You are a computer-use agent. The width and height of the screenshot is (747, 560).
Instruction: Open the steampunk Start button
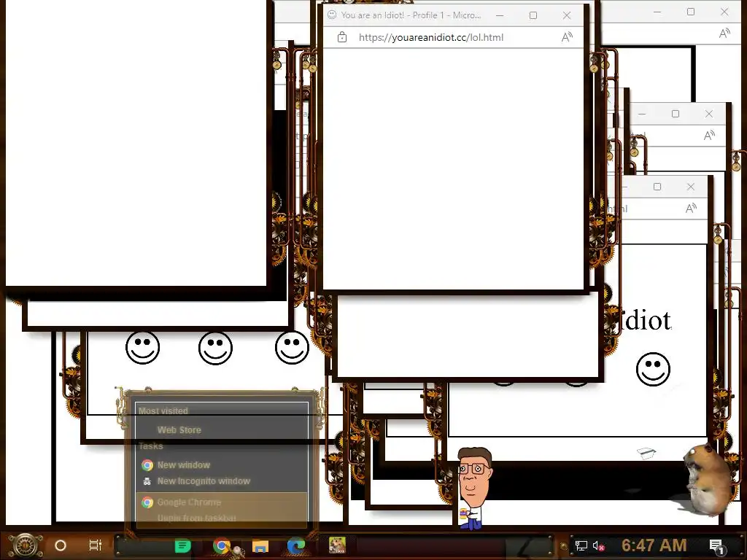tap(25, 545)
